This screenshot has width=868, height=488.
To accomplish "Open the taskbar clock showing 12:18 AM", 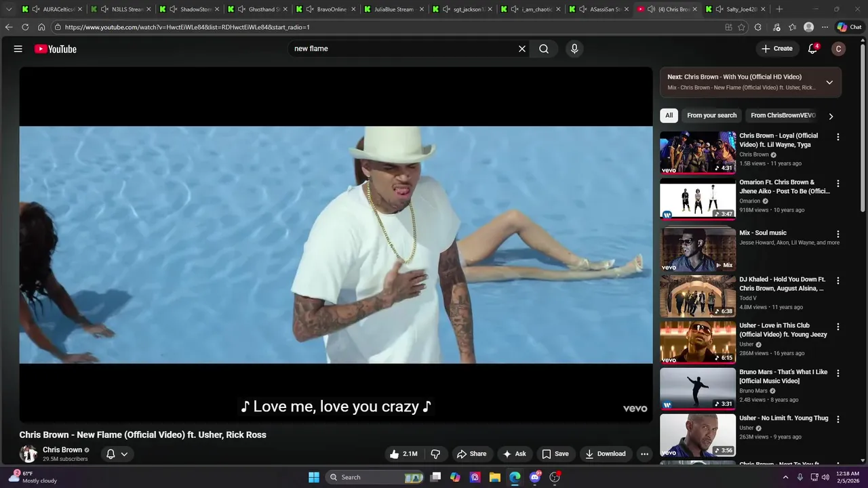I will [848, 477].
